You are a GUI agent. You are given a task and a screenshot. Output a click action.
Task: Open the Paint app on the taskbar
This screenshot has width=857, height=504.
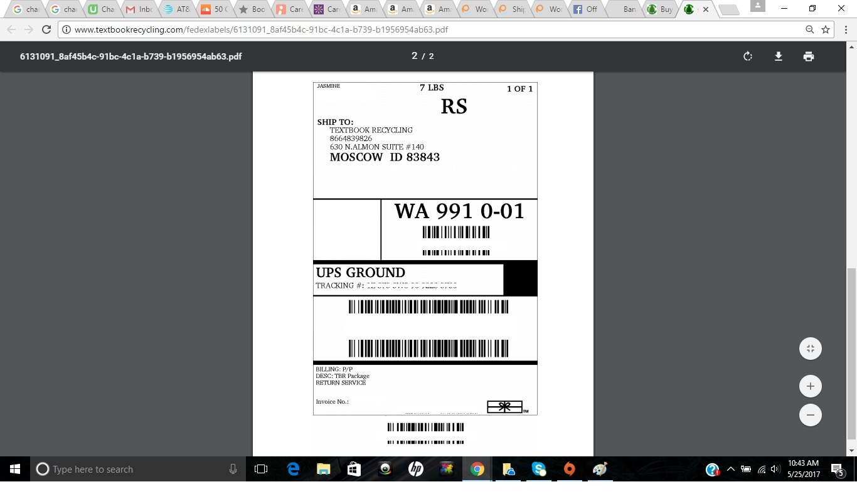(x=600, y=469)
